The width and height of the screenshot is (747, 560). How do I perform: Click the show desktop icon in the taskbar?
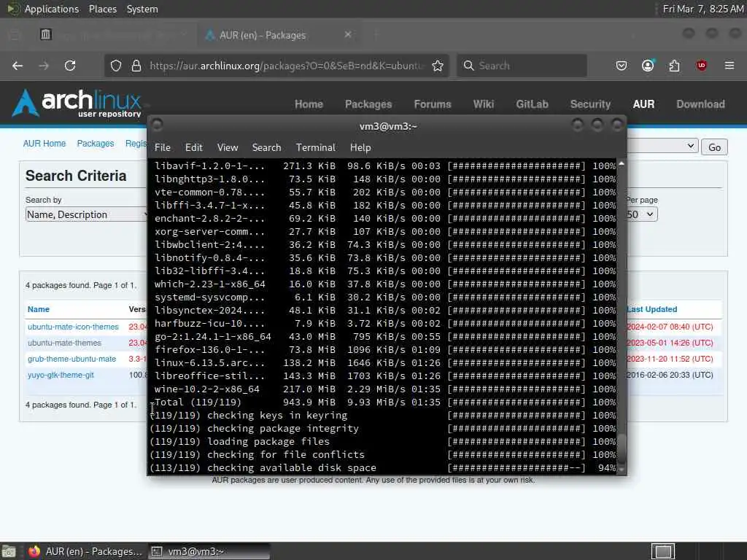pyautogui.click(x=9, y=551)
